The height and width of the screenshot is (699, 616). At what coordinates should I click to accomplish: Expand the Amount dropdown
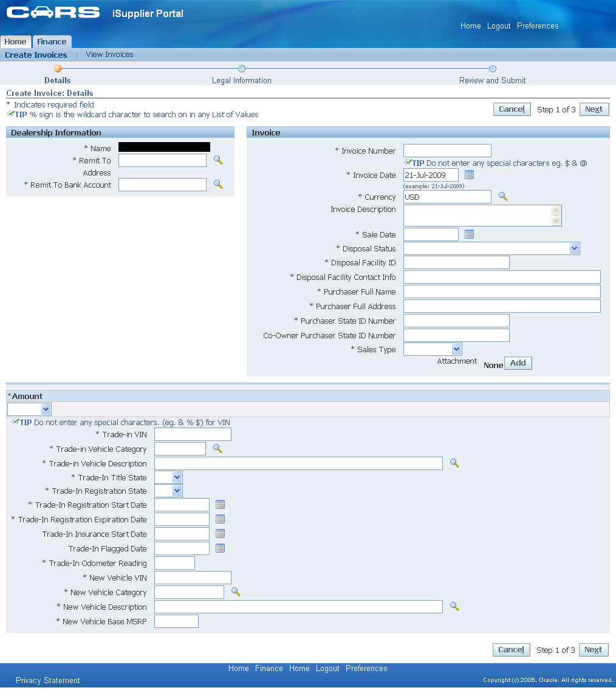coord(46,409)
